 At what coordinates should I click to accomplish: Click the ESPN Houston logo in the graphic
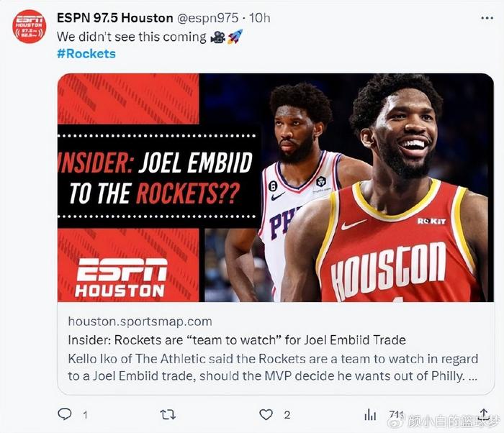122,278
